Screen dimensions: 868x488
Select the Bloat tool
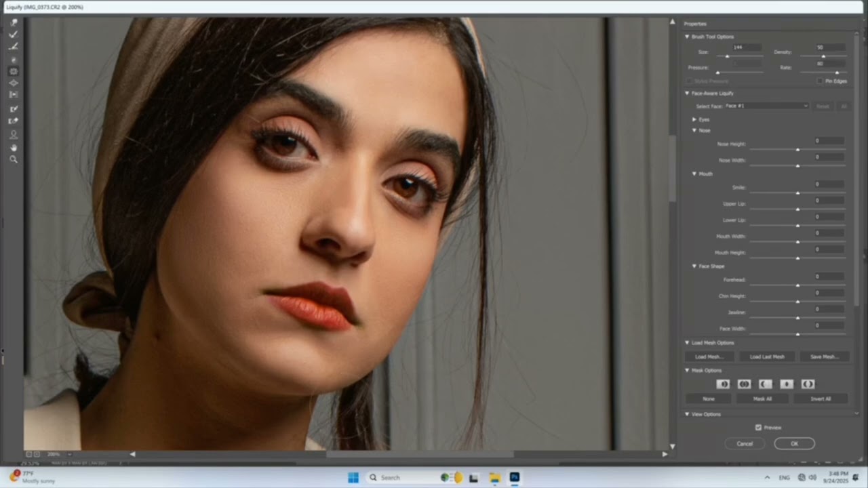(14, 83)
